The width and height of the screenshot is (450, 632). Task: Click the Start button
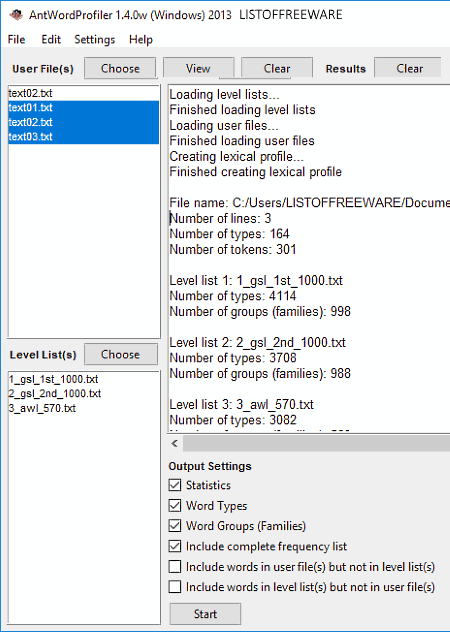click(x=205, y=614)
